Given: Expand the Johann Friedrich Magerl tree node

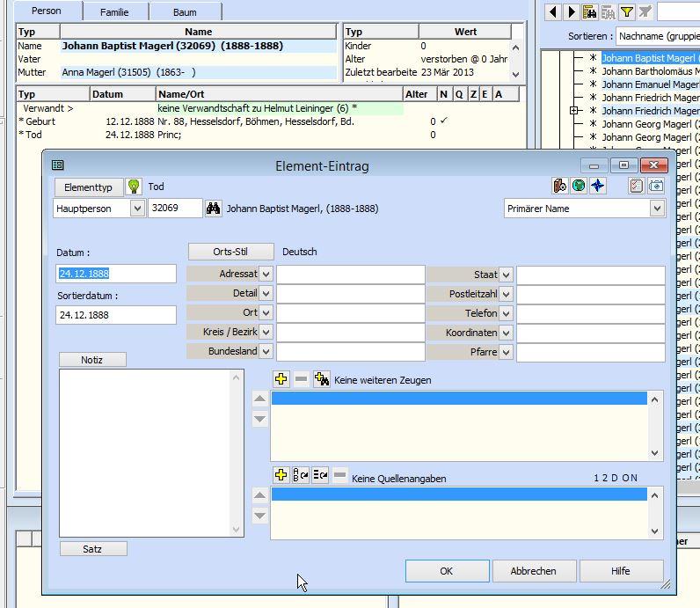Looking at the screenshot, I should coord(574,110).
